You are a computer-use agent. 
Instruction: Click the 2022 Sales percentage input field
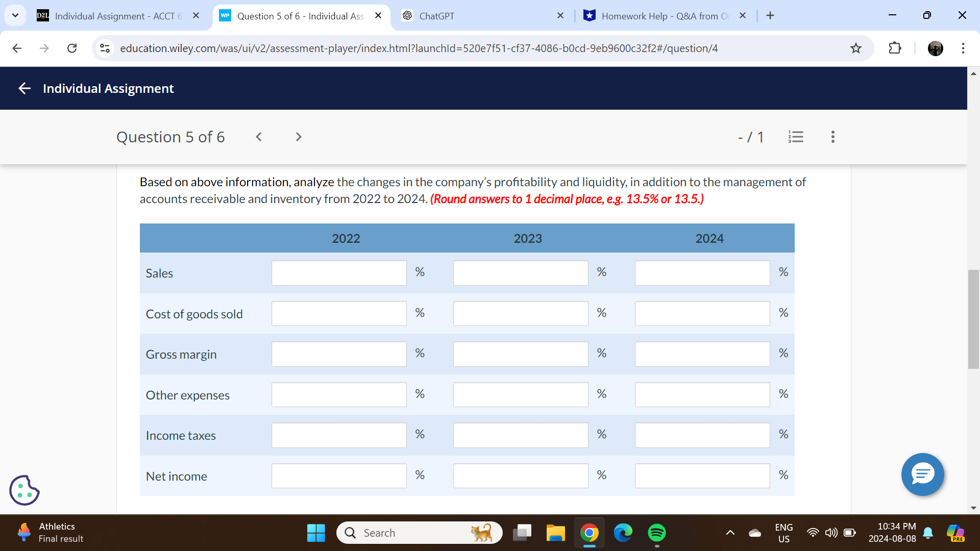tap(338, 272)
